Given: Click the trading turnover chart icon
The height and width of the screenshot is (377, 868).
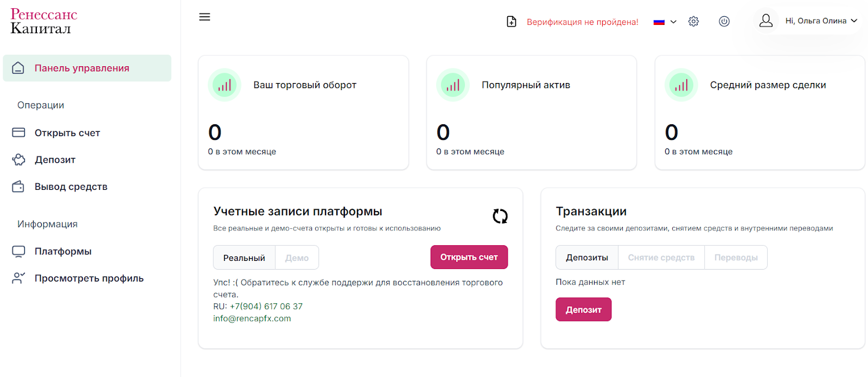Looking at the screenshot, I should click(225, 85).
